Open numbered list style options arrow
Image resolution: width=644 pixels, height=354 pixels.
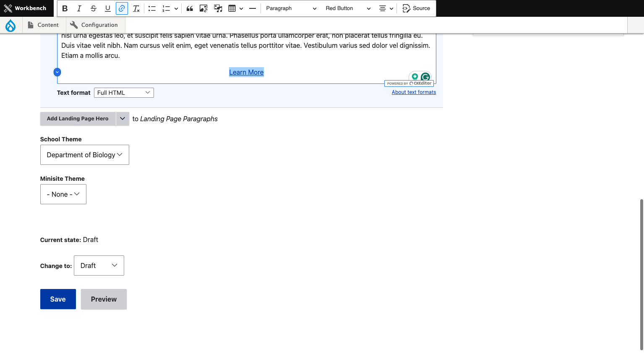176,8
